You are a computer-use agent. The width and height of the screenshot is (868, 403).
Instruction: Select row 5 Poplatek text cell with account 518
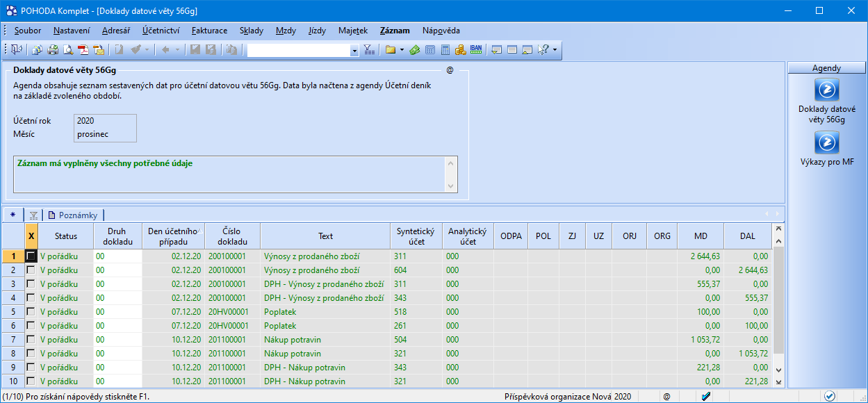point(325,312)
